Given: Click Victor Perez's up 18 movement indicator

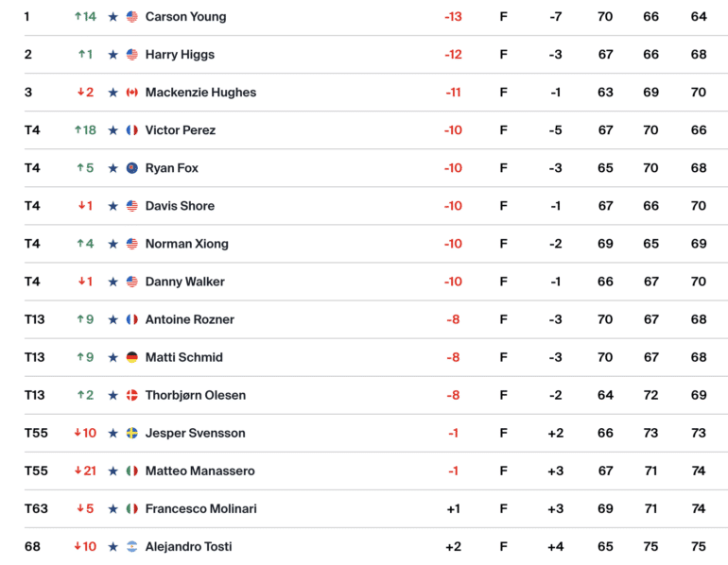Looking at the screenshot, I should click(x=85, y=129).
